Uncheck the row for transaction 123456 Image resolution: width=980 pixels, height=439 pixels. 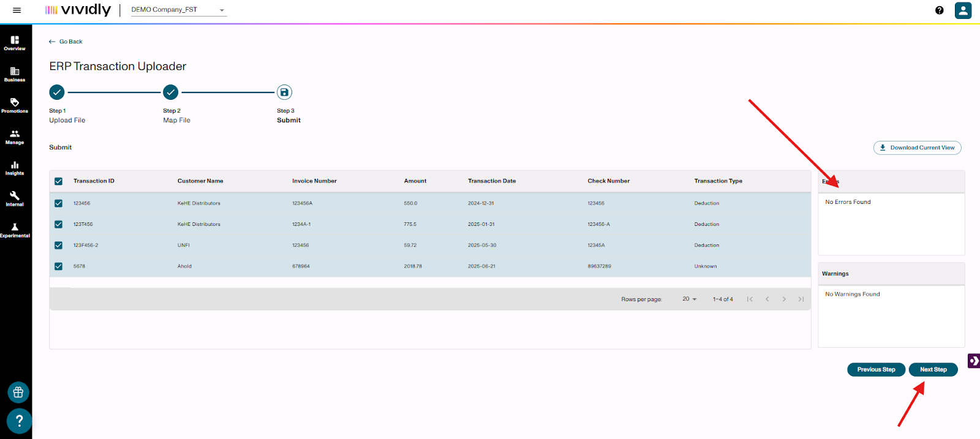[x=59, y=203]
